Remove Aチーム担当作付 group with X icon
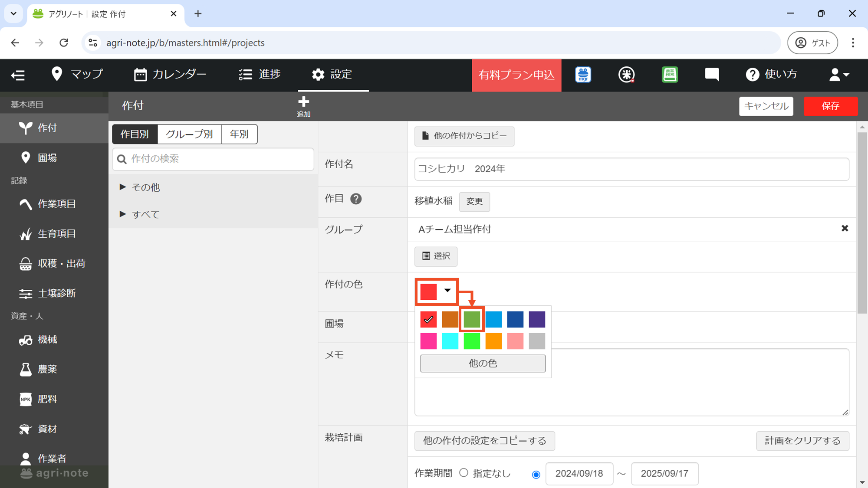The width and height of the screenshot is (868, 488). tap(845, 229)
